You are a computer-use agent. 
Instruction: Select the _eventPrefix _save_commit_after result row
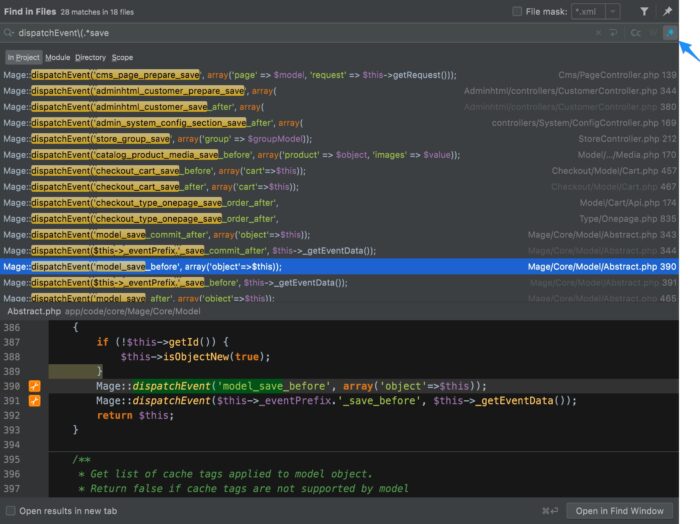(x=339, y=251)
